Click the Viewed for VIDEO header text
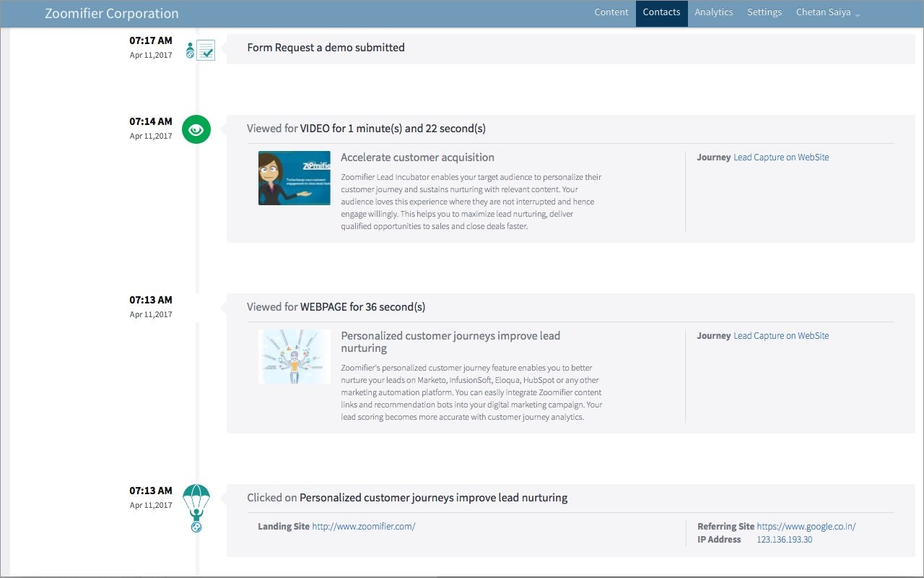The width and height of the screenshot is (924, 578). pyautogui.click(x=366, y=129)
